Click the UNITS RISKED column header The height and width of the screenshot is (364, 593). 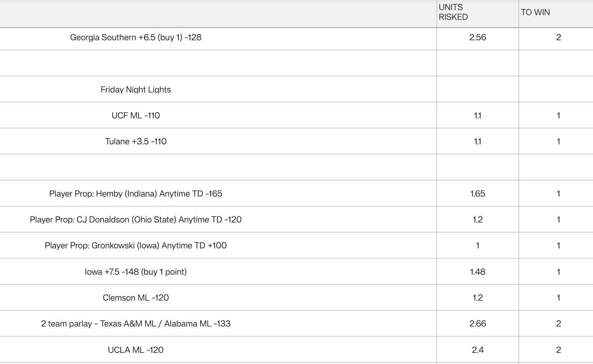[453, 12]
